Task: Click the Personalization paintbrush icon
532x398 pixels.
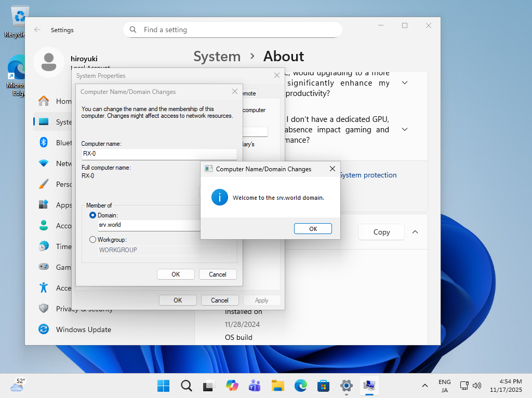Action: tap(44, 184)
